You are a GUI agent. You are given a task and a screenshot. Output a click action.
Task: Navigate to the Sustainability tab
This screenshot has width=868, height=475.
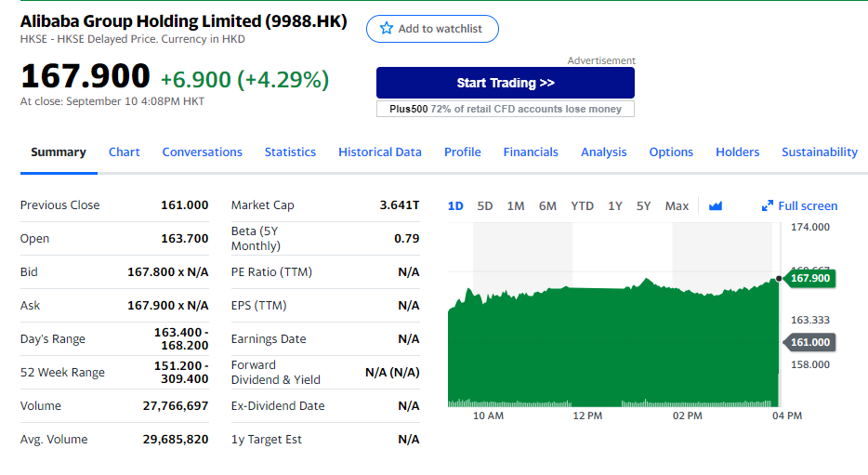point(819,152)
